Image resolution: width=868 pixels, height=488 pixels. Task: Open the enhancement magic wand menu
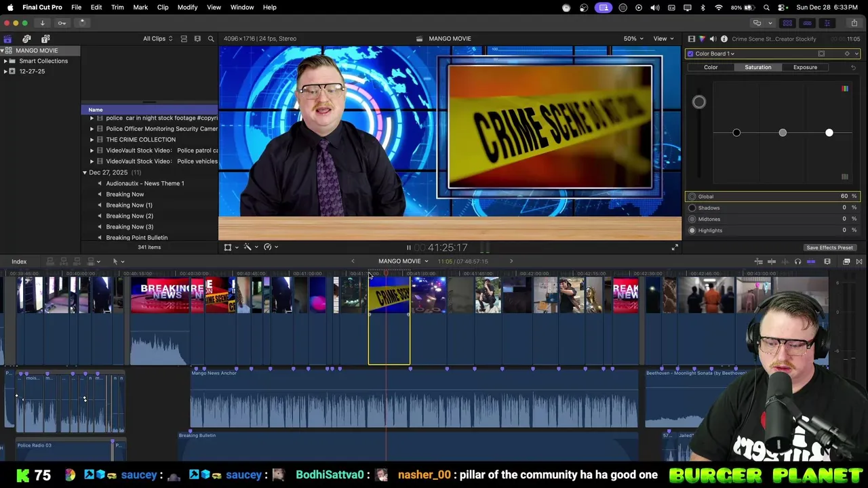point(250,247)
